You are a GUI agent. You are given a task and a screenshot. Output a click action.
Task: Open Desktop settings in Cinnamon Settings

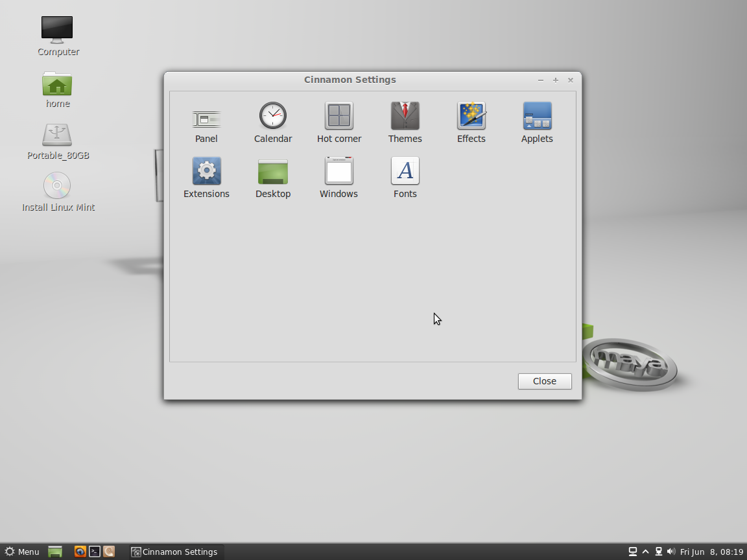click(x=273, y=178)
